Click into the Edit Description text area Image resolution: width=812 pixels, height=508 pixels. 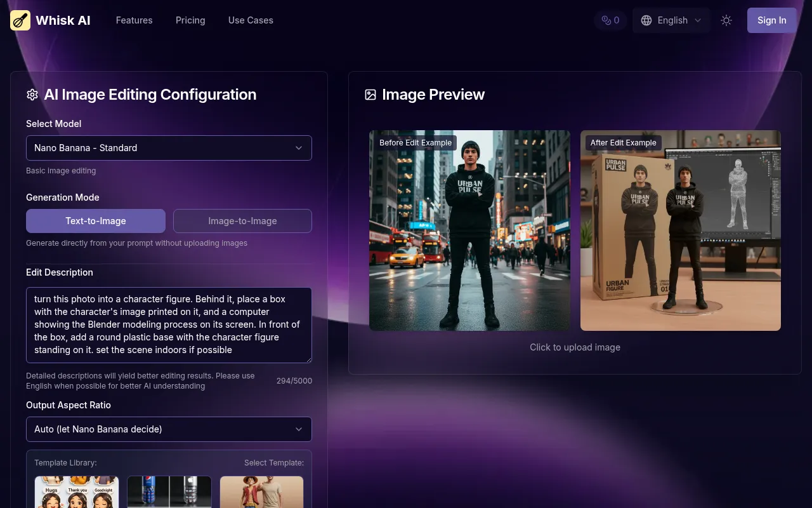point(169,324)
